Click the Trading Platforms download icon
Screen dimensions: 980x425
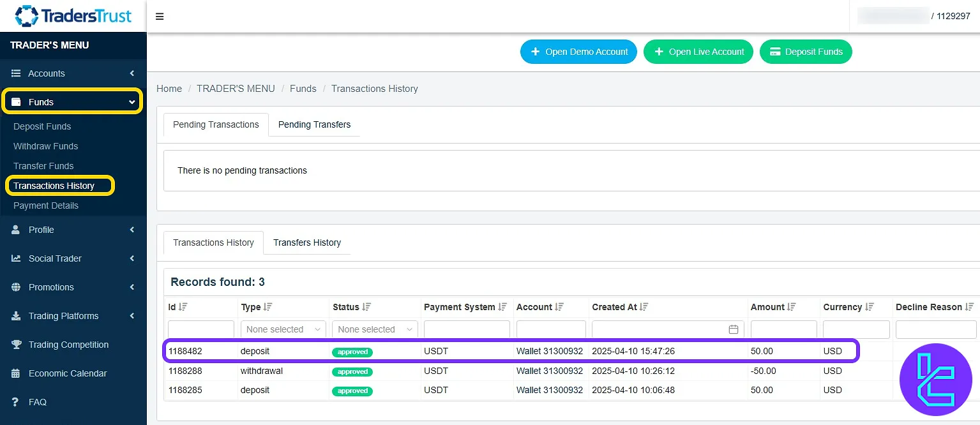16,316
